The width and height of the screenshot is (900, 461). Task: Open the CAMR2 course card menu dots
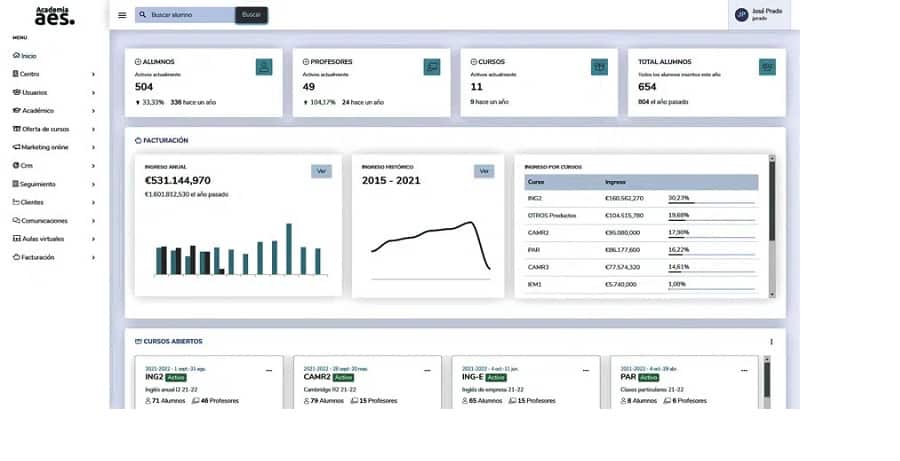pyautogui.click(x=427, y=371)
